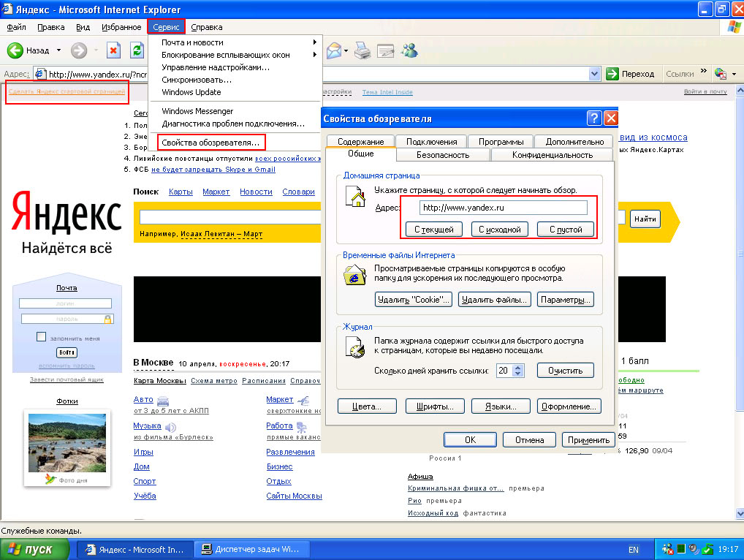Screen dimensions: 744x560
Task: Click OK in browser properties dialog
Action: point(470,440)
